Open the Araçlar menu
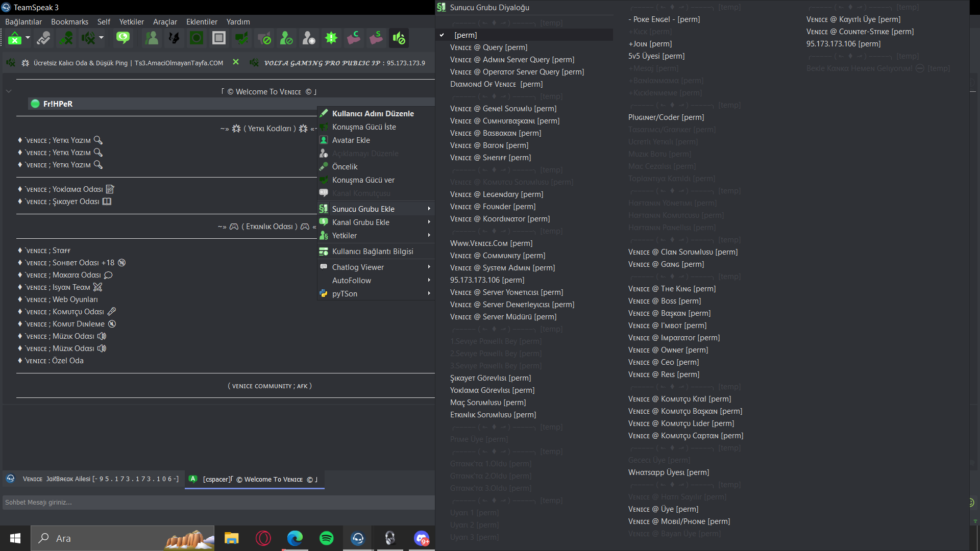Viewport: 980px width, 551px height. 165,22
